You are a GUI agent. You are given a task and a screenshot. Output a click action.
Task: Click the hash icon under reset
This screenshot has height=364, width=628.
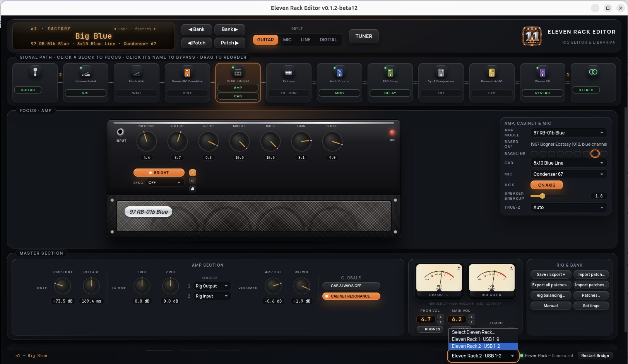(x=193, y=189)
